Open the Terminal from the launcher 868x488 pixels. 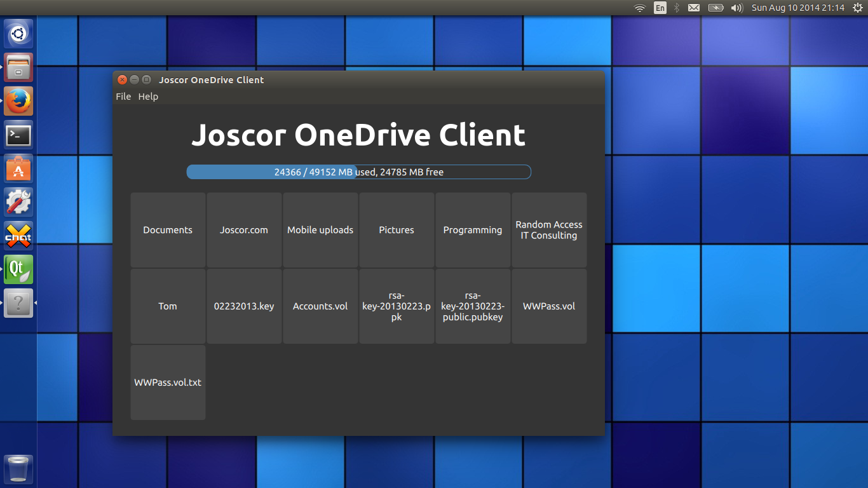tap(18, 135)
